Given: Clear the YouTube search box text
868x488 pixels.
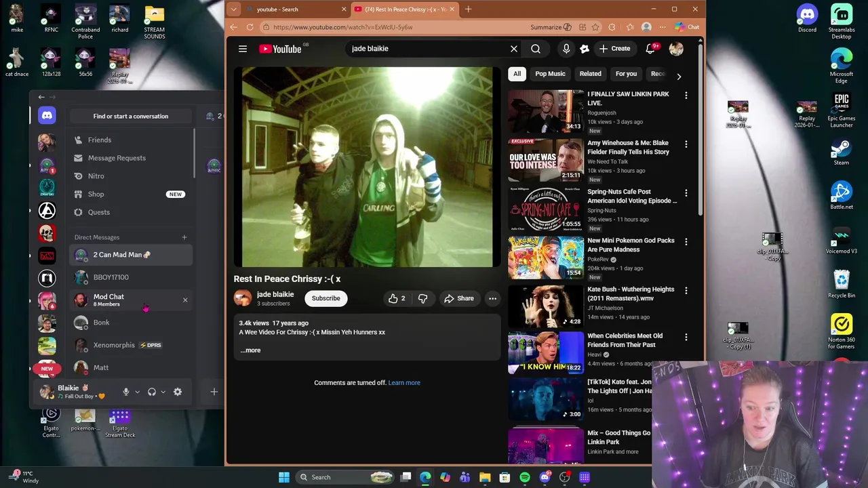Looking at the screenshot, I should pyautogui.click(x=514, y=49).
